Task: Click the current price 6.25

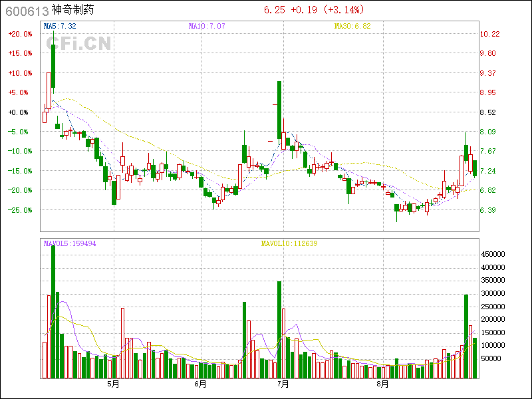Action: coord(274,10)
